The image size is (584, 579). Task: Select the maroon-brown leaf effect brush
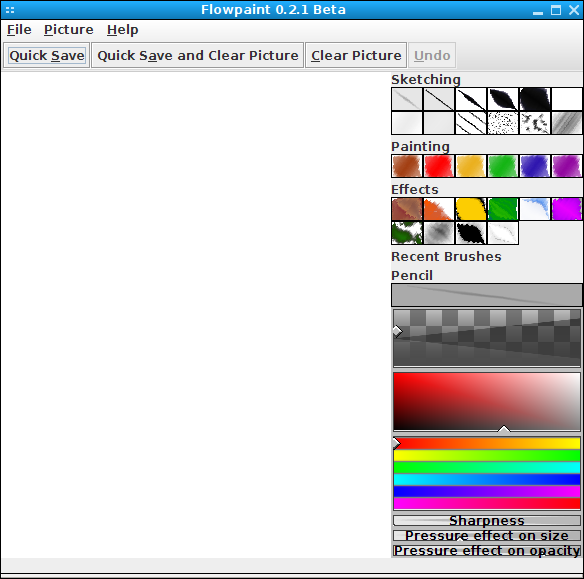(407, 209)
